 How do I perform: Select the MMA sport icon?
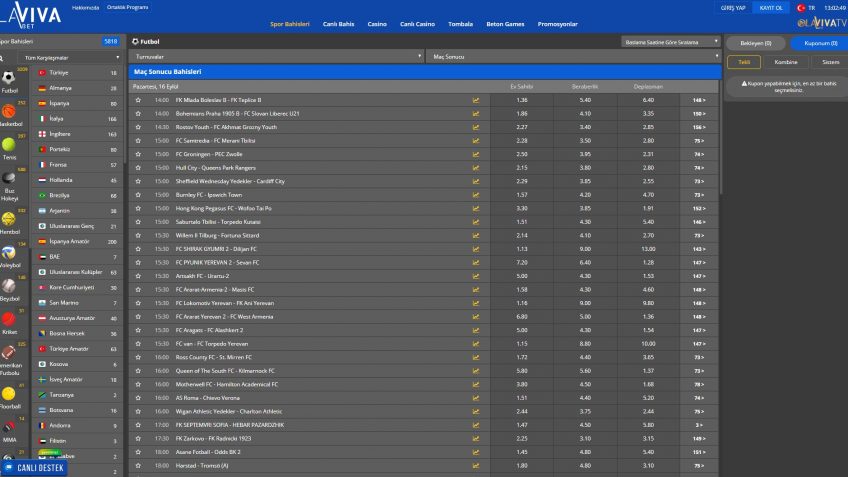[9, 427]
